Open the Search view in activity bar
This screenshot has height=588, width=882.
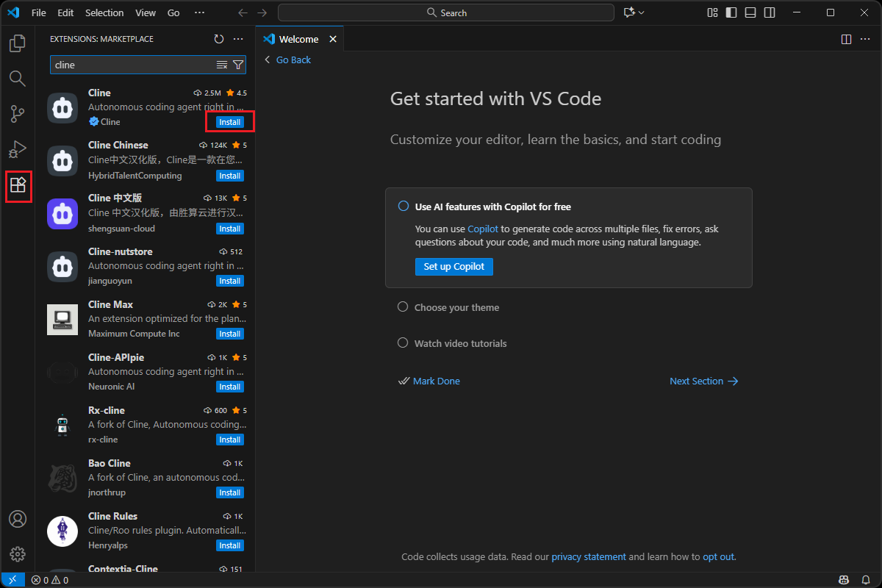(17, 79)
